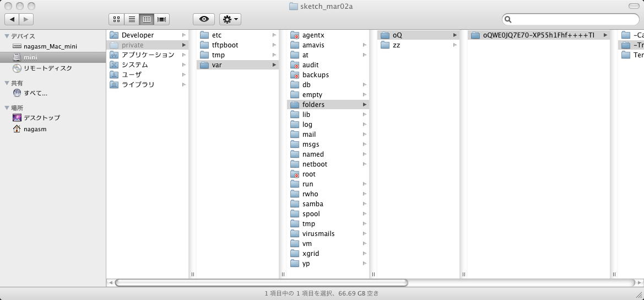Click the vm folder icon
This screenshot has width=644, height=300.
pos(295,243)
